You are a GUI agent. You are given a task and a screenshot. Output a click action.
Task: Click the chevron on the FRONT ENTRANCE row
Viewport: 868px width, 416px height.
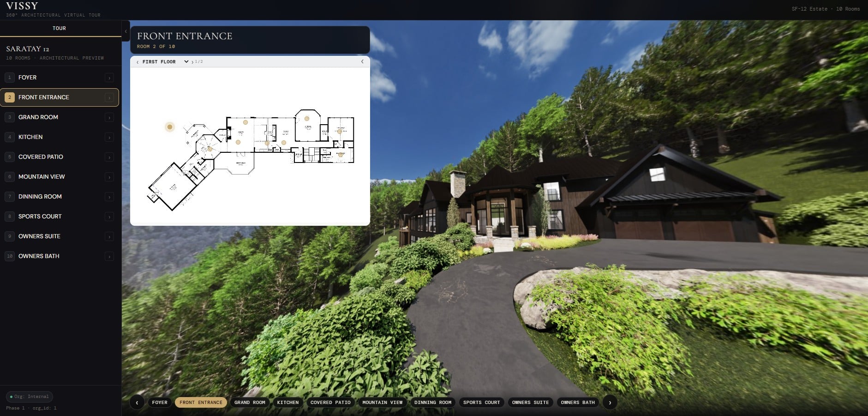click(x=109, y=97)
